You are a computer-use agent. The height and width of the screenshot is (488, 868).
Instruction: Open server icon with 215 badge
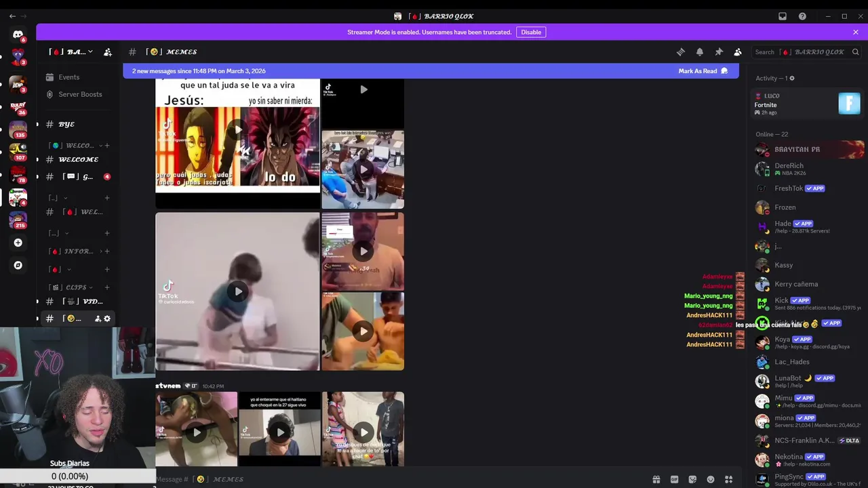pyautogui.click(x=18, y=220)
